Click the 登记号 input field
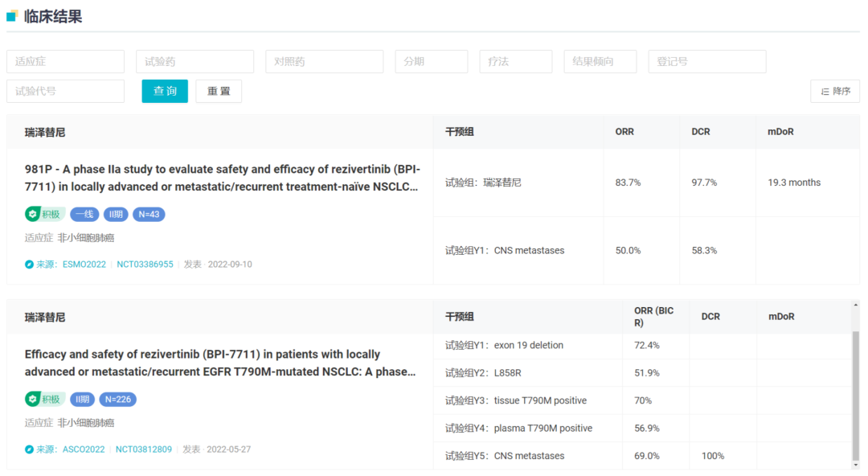Screen dimensions: 868x476 pyautogui.click(x=706, y=62)
